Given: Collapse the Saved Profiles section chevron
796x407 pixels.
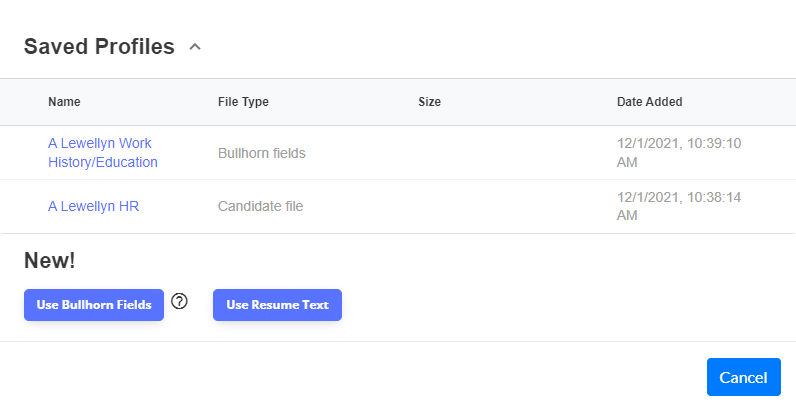Looking at the screenshot, I should (x=195, y=47).
